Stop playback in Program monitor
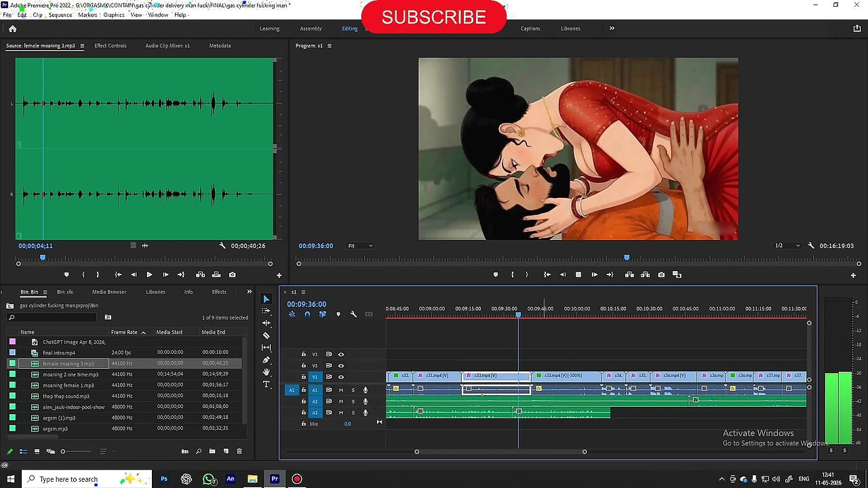Image resolution: width=868 pixels, height=488 pixels. [x=578, y=274]
